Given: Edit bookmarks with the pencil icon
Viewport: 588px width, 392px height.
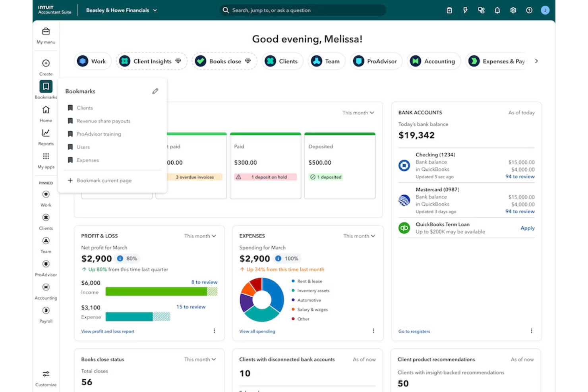Looking at the screenshot, I should tap(155, 91).
